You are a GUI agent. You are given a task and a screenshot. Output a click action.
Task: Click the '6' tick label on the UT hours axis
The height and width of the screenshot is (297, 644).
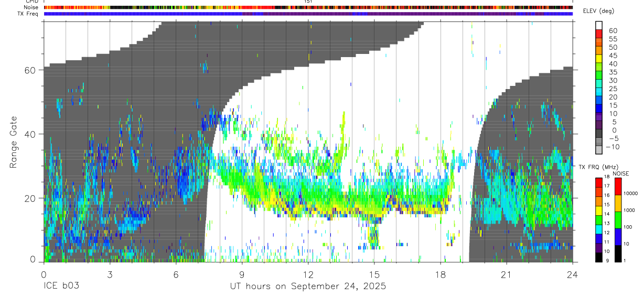[x=176, y=274]
